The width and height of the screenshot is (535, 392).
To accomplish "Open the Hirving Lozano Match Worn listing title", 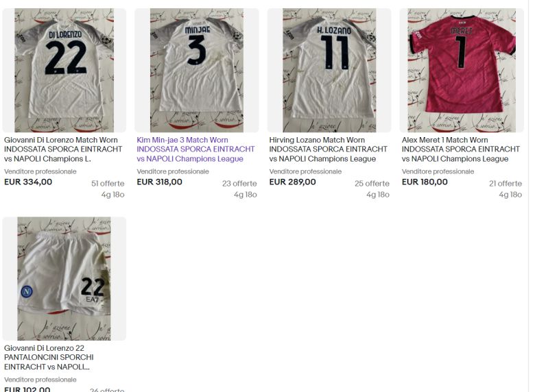I will pos(328,149).
